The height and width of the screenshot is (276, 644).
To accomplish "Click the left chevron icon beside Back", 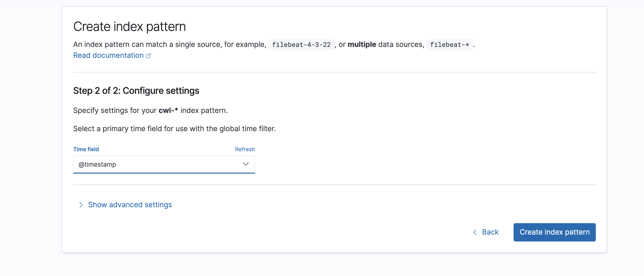I will [x=475, y=232].
